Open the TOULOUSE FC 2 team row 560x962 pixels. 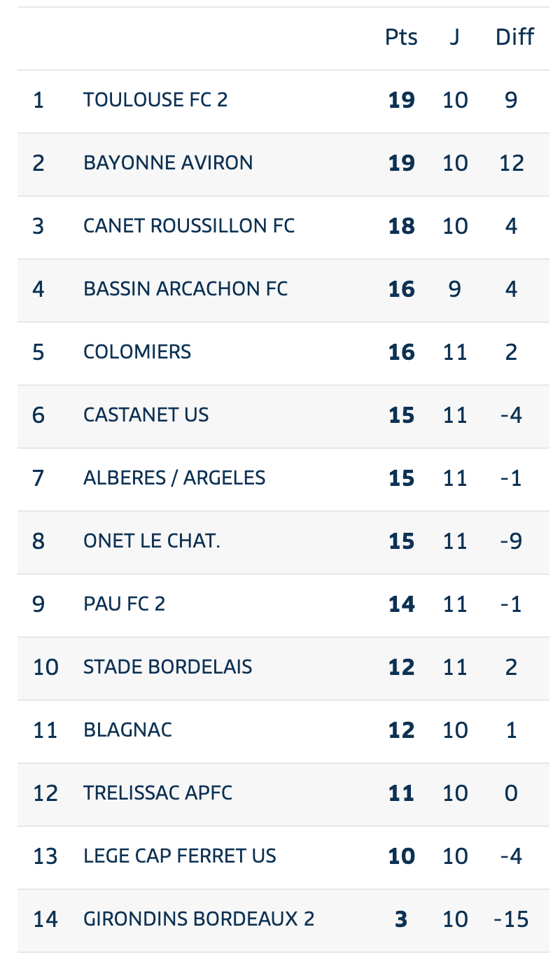click(283, 101)
